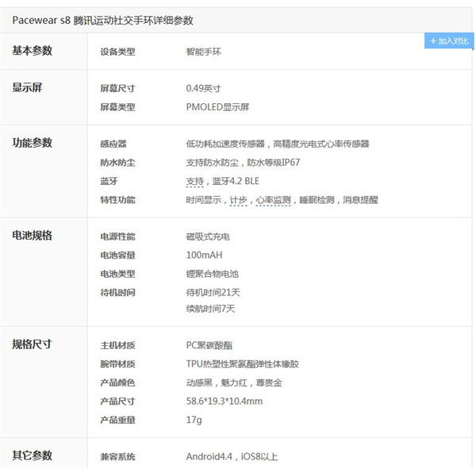Image resolution: width=476 pixels, height=469 pixels.
Task: Select the 电源性能 label
Action: point(117,236)
